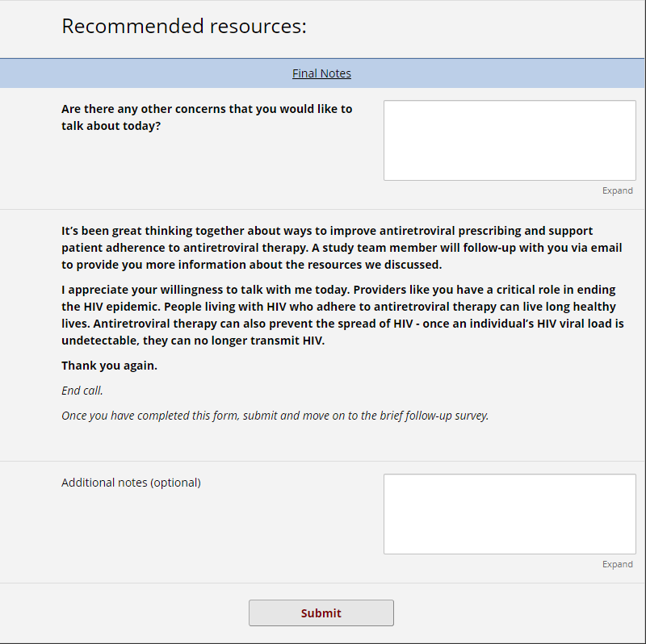Click the 'Additional notes (optional)' label
Screen dimensions: 646x644
tap(131, 483)
